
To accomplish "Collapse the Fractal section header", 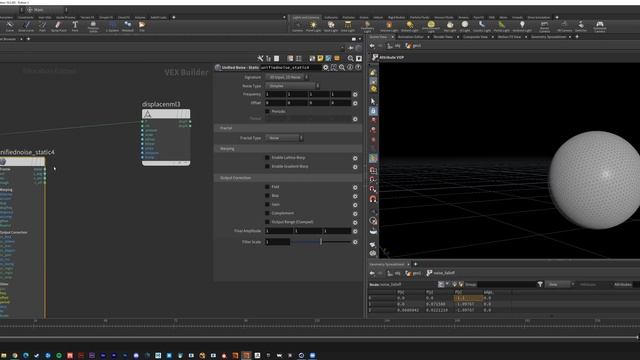I will click(x=288, y=128).
